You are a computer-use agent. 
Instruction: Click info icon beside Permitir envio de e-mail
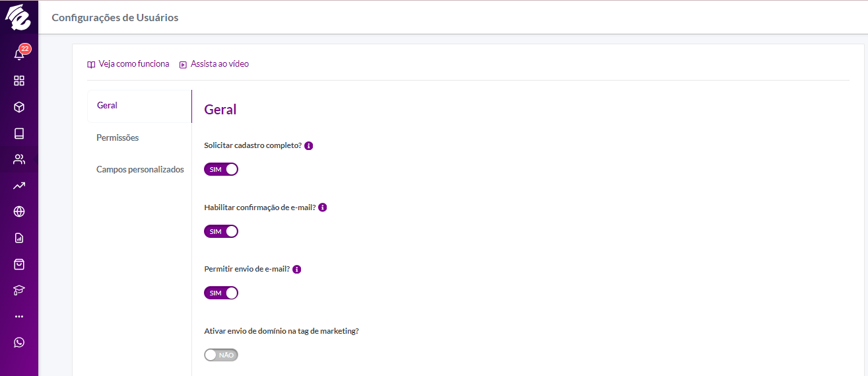pos(297,270)
